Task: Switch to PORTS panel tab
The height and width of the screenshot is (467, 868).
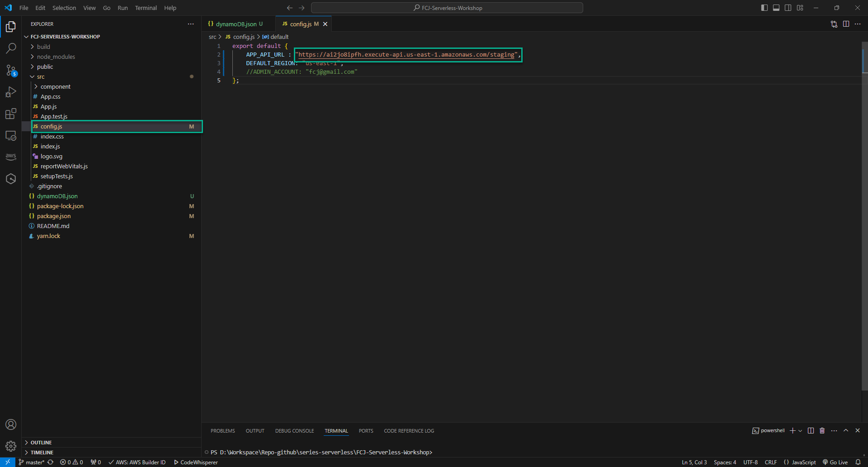Action: tap(366, 431)
